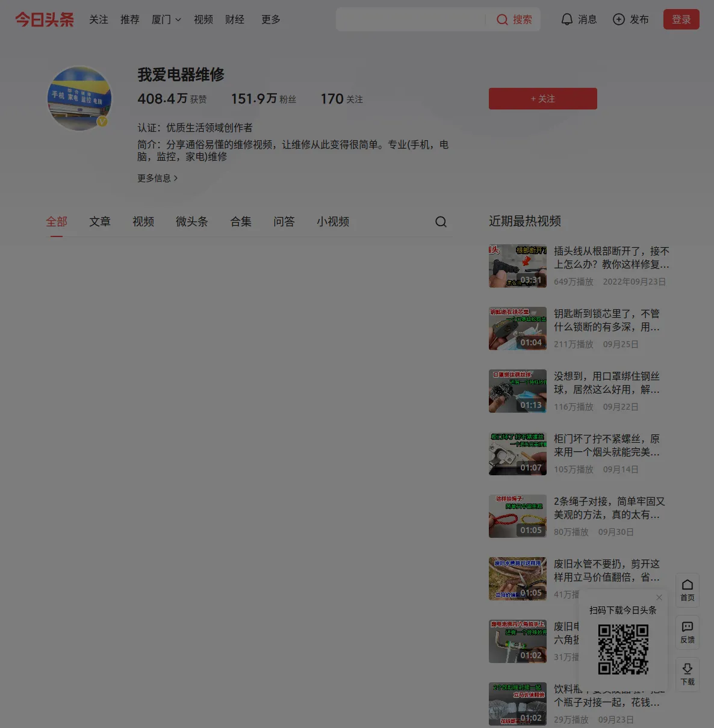Click the 151.9万 粉丝 follower count
The height and width of the screenshot is (728, 714).
264,99
